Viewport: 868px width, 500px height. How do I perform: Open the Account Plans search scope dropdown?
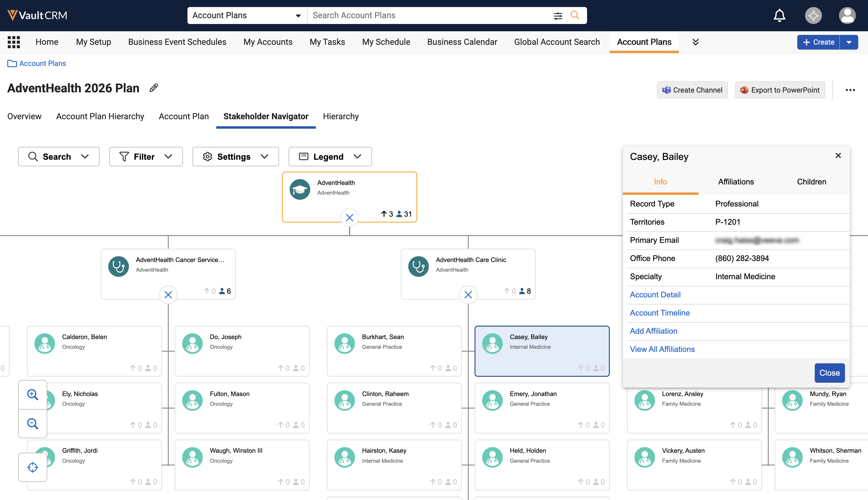247,16
